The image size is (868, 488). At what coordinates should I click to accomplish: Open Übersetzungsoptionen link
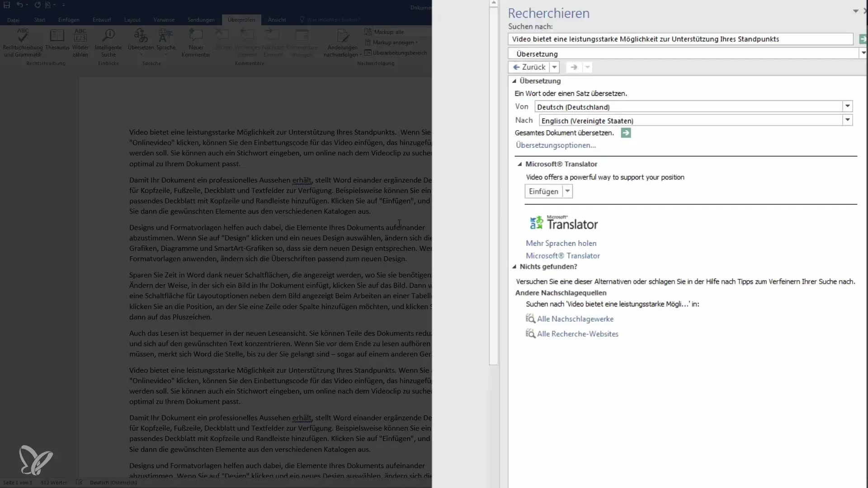tap(556, 145)
